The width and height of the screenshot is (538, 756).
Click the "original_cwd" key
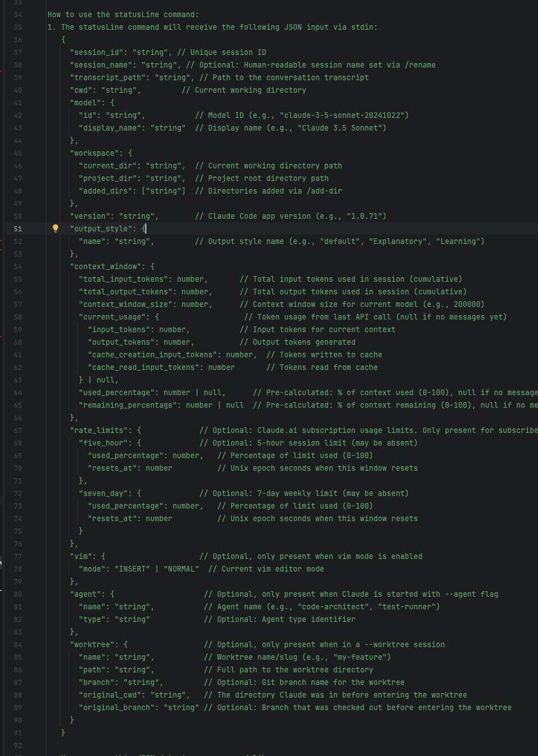pos(110,695)
